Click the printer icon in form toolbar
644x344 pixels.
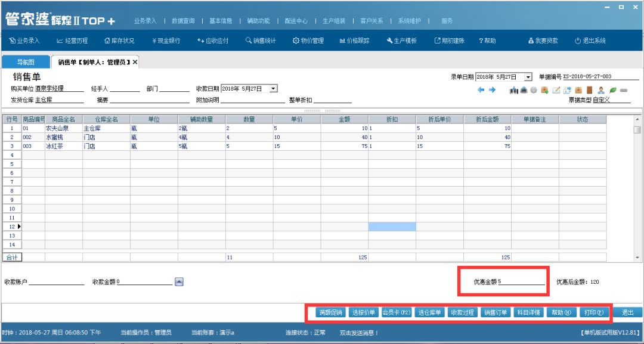coord(524,90)
